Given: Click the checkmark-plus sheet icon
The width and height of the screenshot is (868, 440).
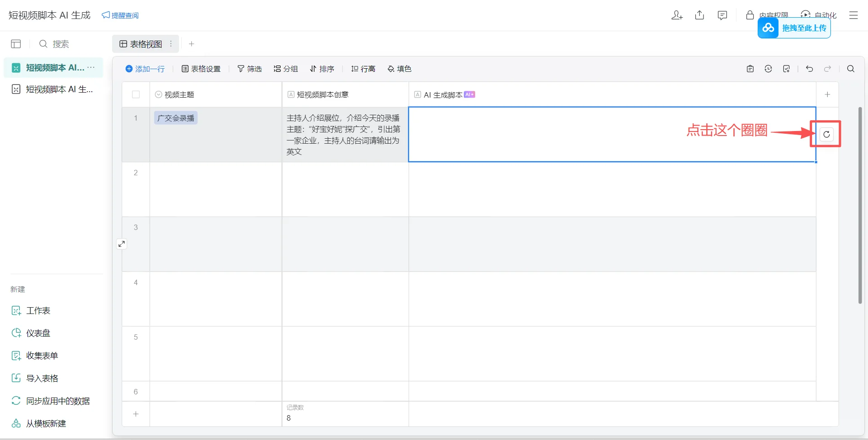Looking at the screenshot, I should tap(787, 69).
